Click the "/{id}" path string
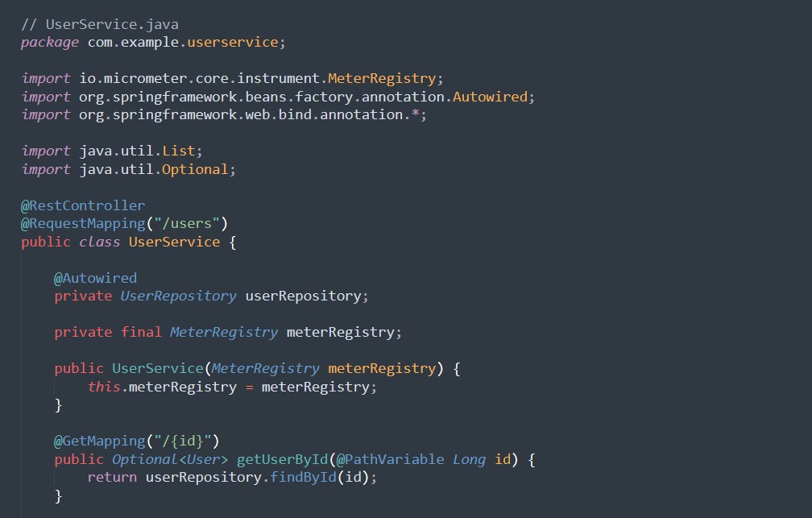 pyautogui.click(x=182, y=441)
